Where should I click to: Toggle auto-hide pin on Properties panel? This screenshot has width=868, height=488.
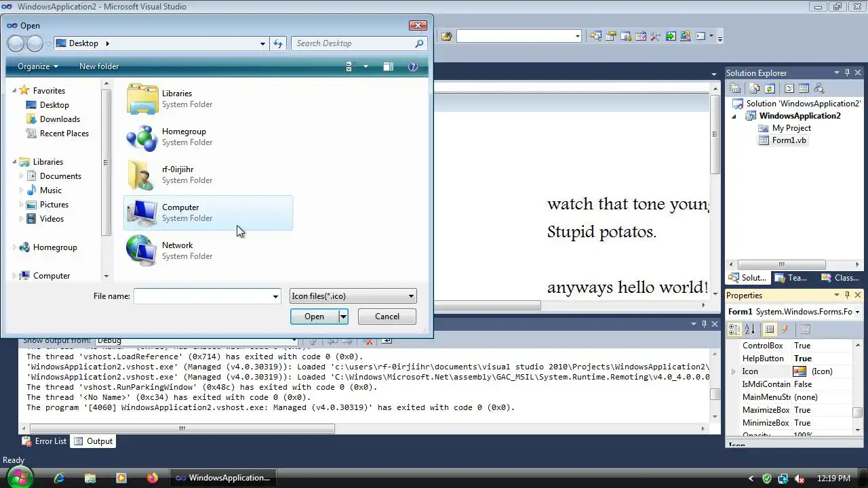coord(847,295)
